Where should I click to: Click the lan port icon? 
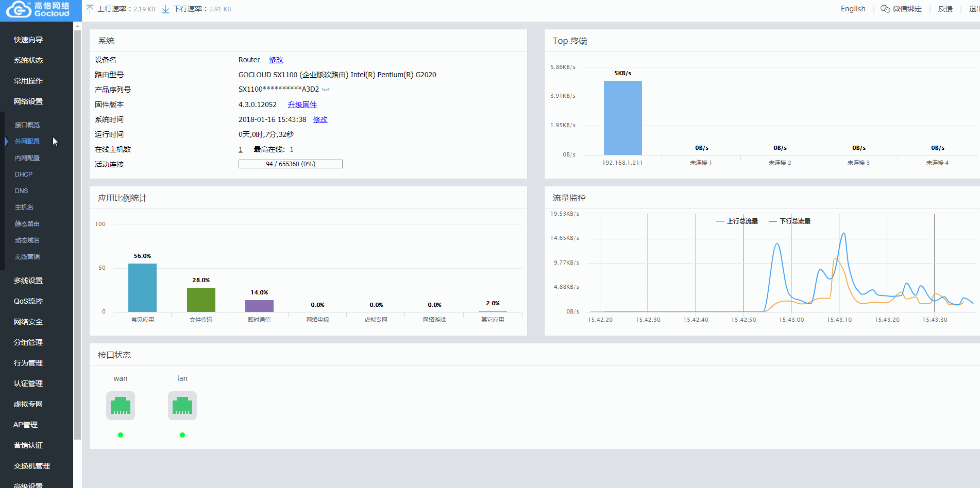pyautogui.click(x=182, y=406)
